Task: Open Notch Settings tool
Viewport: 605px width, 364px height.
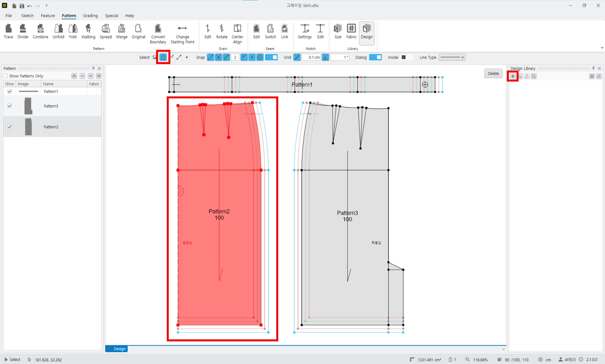Action: click(304, 31)
